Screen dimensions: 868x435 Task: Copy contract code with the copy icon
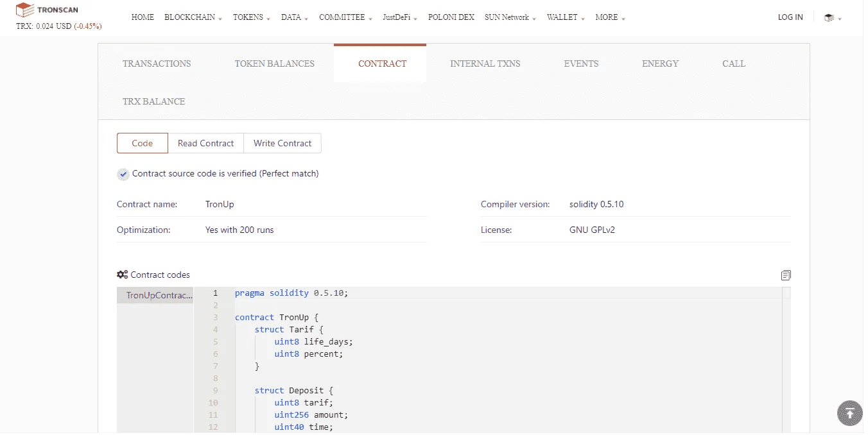tap(786, 275)
